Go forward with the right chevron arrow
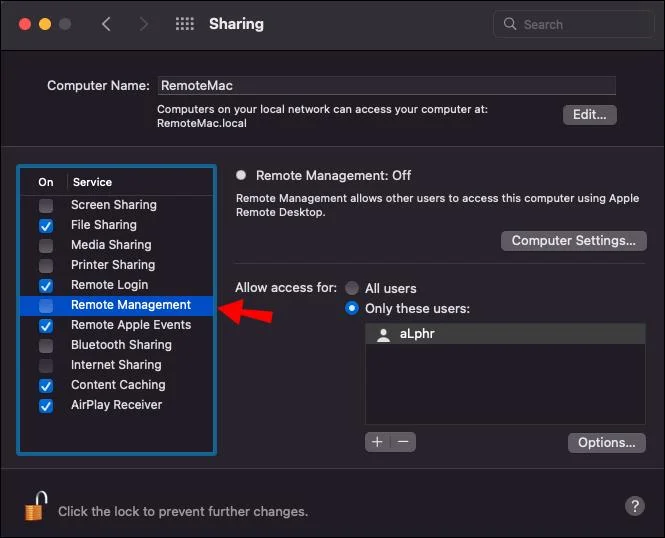This screenshot has width=665, height=538. (145, 24)
